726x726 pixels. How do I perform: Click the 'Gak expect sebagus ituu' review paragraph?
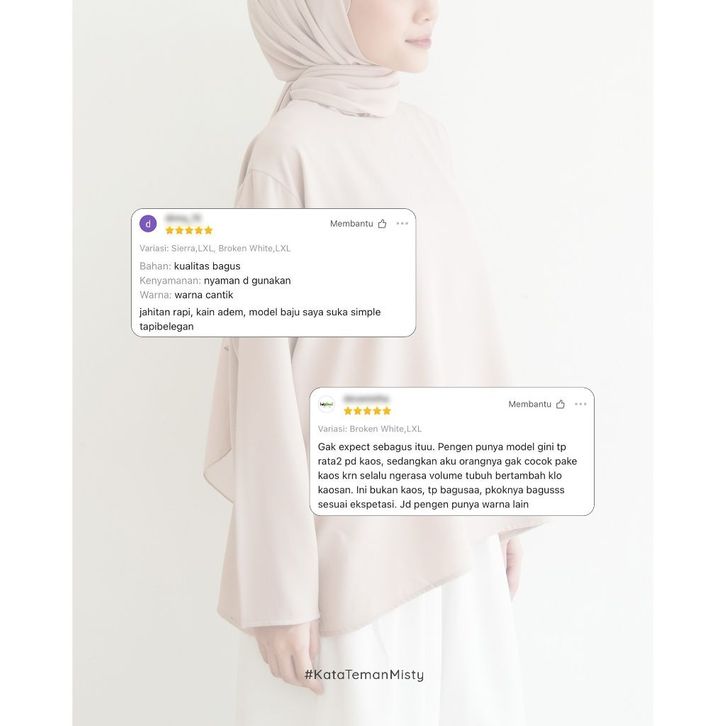click(x=447, y=476)
